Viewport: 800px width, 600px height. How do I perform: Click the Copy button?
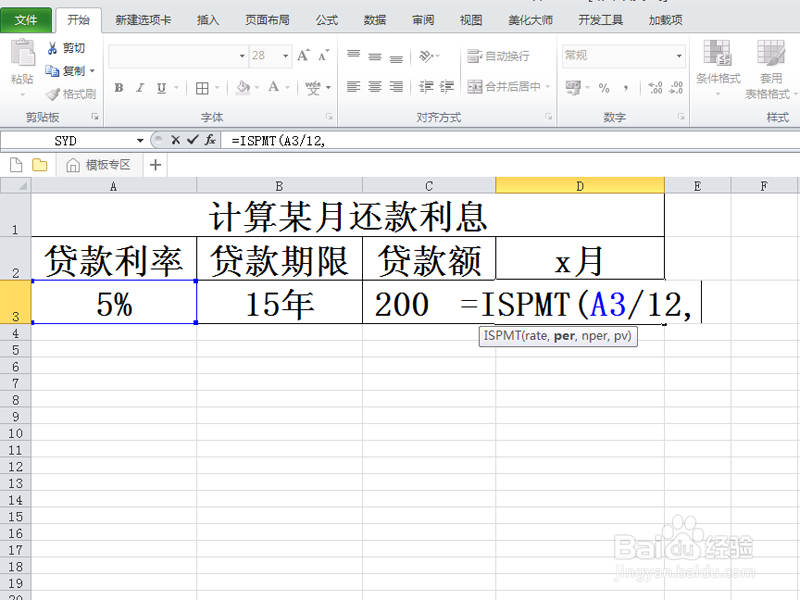pyautogui.click(x=64, y=71)
